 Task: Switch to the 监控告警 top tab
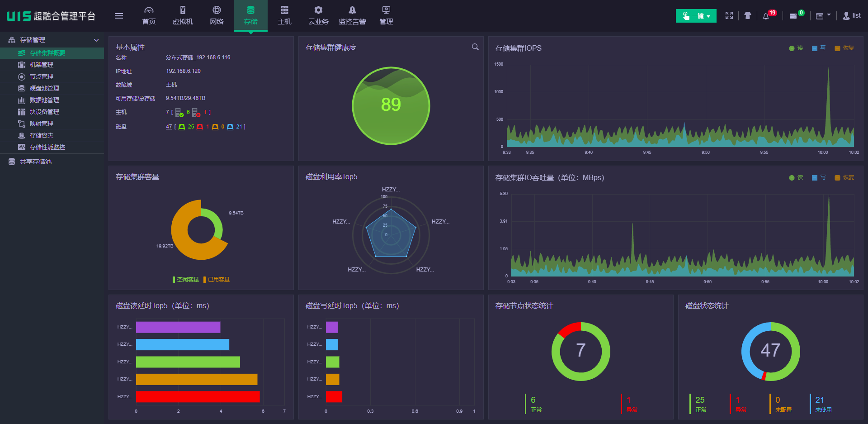coord(352,16)
